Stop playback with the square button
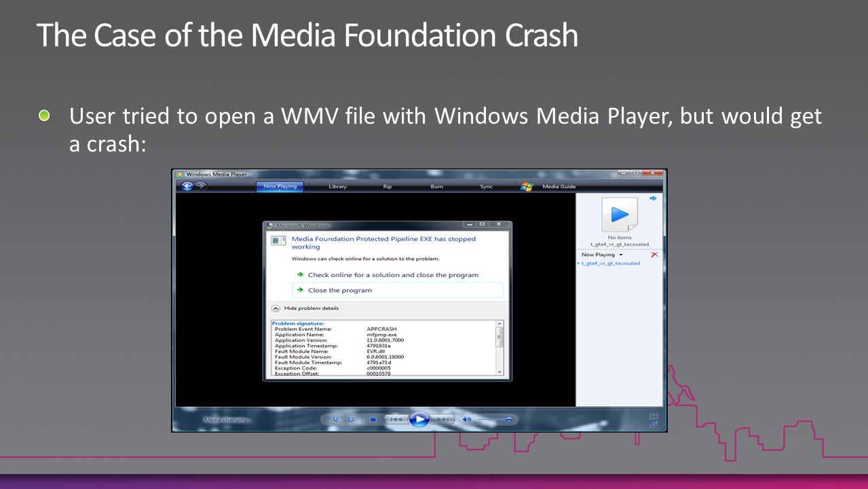Screen dimensions: 868x489 pyautogui.click(x=373, y=420)
